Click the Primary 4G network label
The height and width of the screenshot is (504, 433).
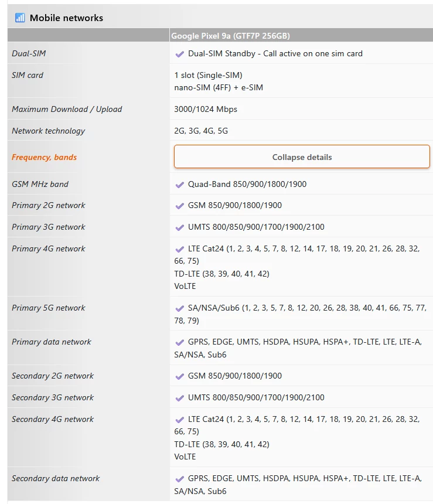(49, 249)
